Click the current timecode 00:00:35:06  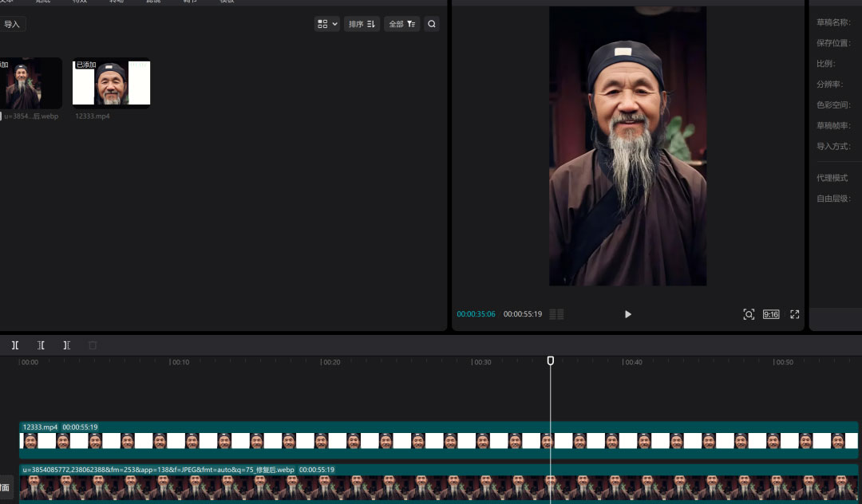476,314
